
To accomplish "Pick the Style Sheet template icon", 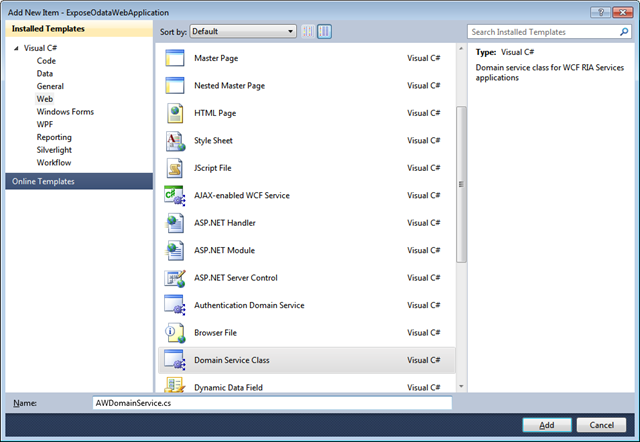I will point(175,141).
